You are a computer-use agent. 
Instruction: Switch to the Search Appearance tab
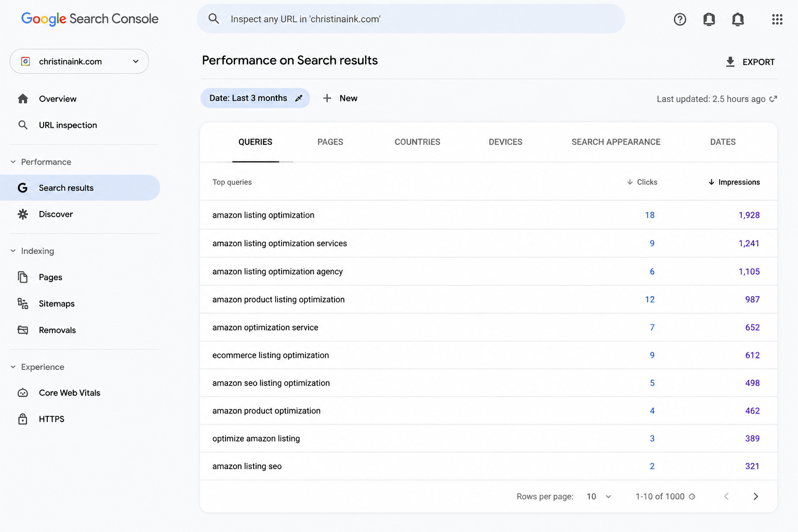pyautogui.click(x=616, y=142)
